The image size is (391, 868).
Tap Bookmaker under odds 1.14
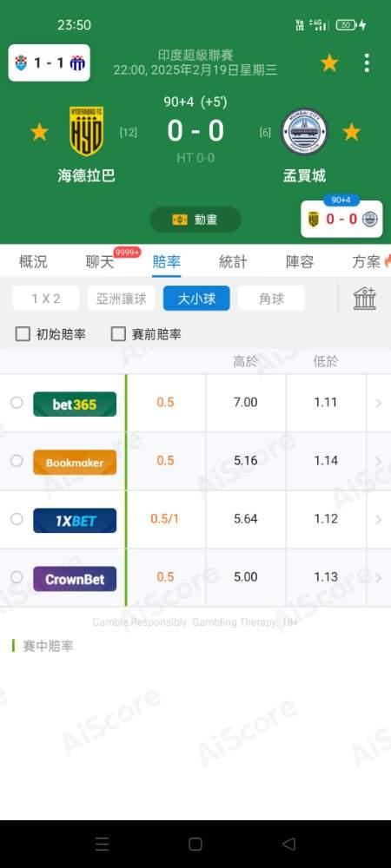[326, 461]
